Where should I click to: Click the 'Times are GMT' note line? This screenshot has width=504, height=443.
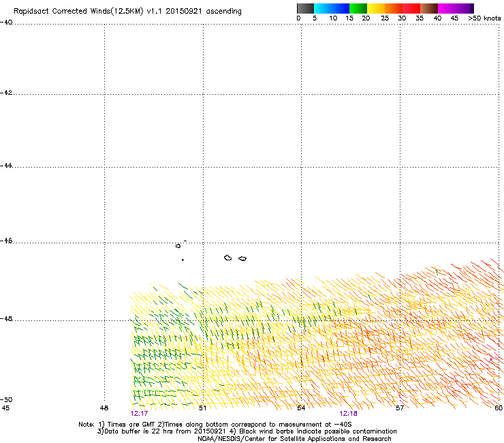click(215, 425)
